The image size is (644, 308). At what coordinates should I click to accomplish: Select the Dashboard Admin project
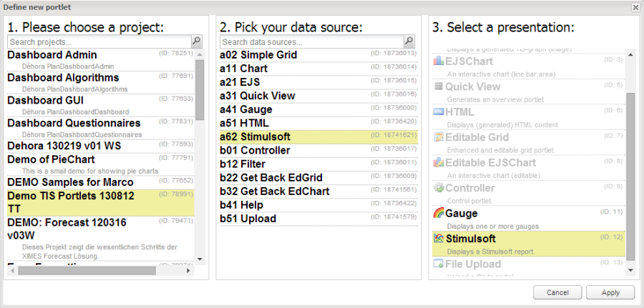point(101,60)
